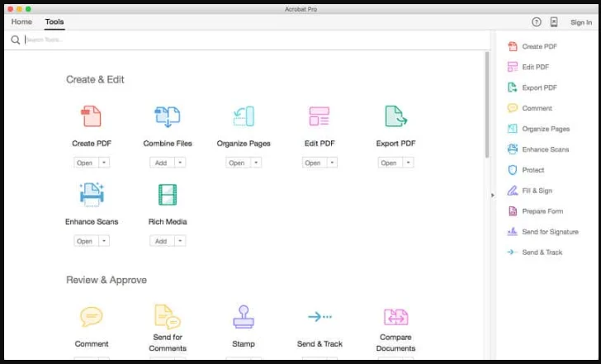Open Prepare Form from the right sidebar
This screenshot has height=364, width=601.
[536, 211]
